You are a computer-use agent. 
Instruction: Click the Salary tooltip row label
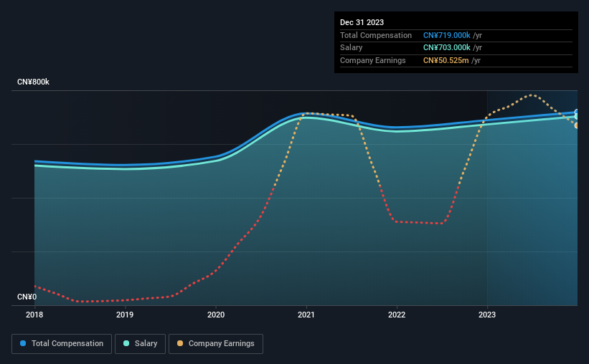[x=352, y=48]
